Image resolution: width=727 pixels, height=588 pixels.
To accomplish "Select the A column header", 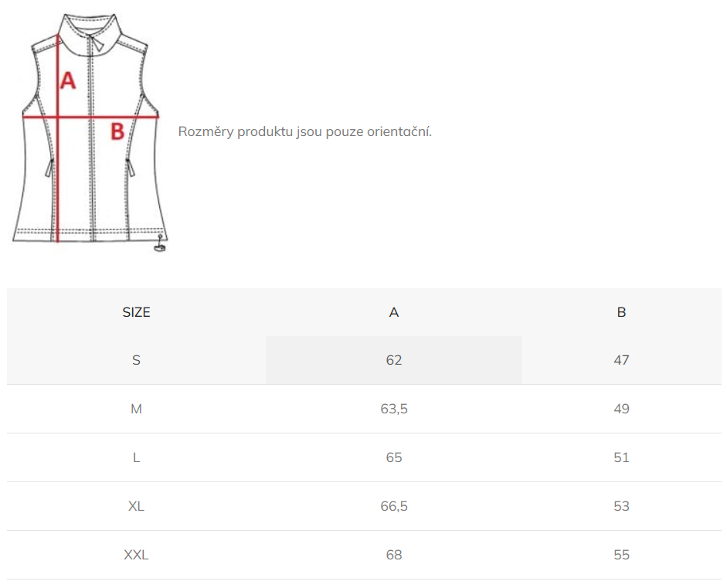I will [394, 312].
